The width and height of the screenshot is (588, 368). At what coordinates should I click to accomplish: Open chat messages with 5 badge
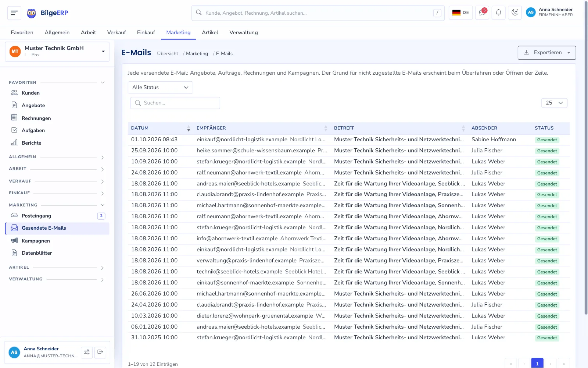pos(482,13)
